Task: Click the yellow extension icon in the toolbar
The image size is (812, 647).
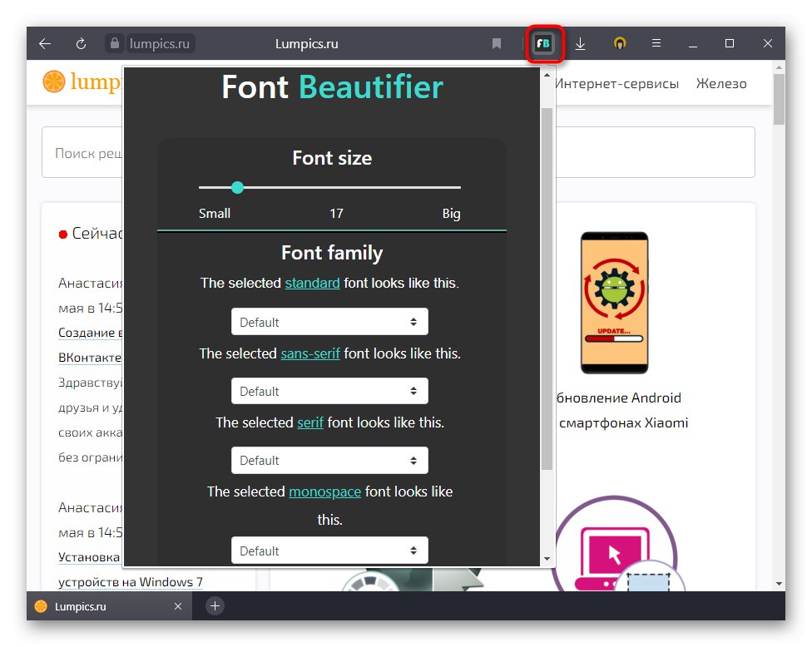Action: 619,43
